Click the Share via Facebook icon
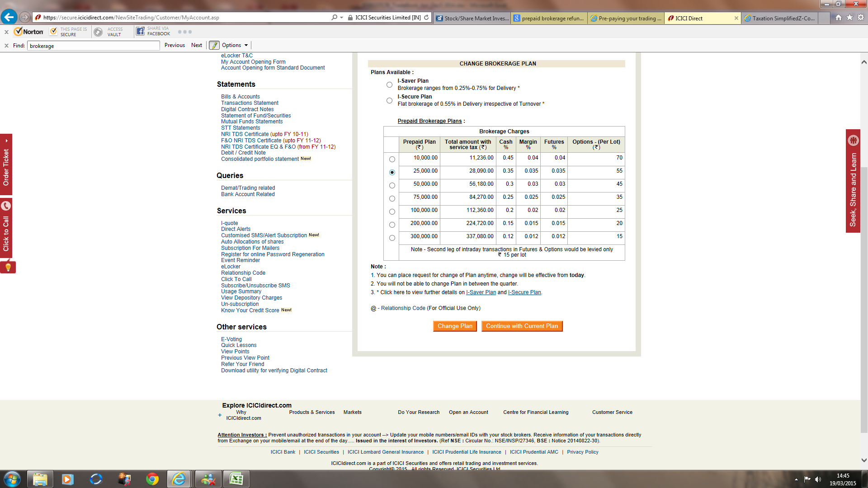868x488 pixels. point(140,32)
